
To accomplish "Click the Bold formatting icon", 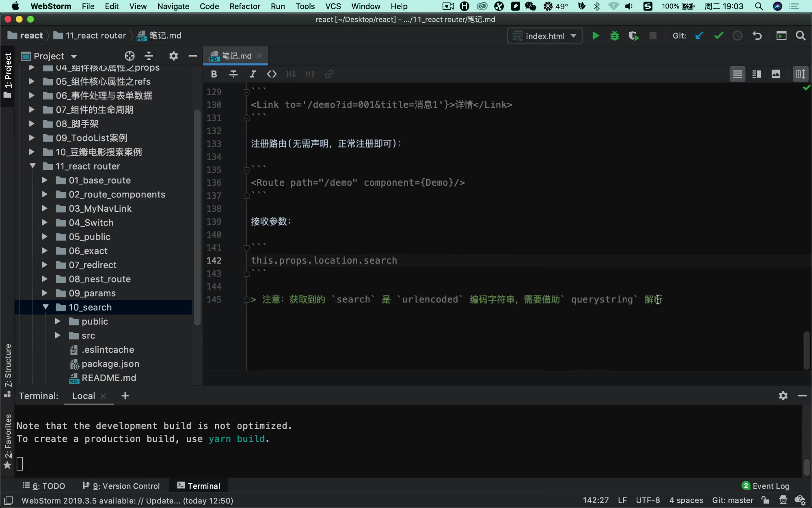I will pyautogui.click(x=214, y=74).
